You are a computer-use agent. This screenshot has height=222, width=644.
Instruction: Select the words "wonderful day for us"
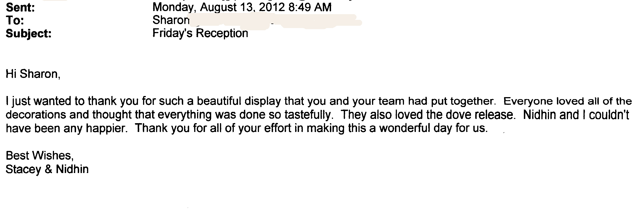tap(433, 128)
